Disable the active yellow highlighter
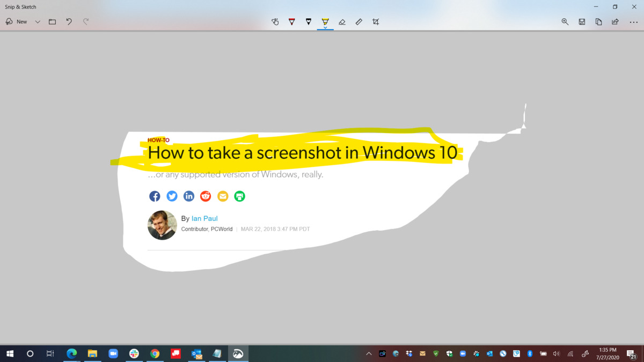 324,21
